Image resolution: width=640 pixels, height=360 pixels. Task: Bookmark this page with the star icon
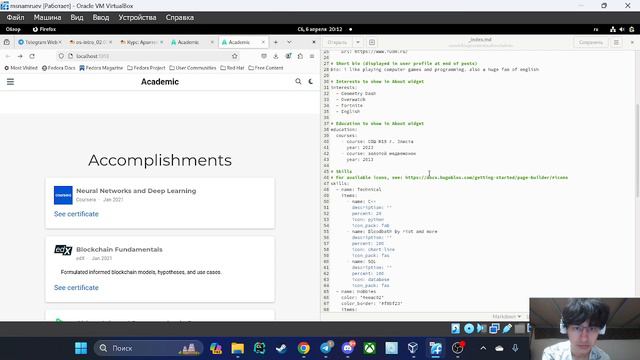click(x=235, y=56)
